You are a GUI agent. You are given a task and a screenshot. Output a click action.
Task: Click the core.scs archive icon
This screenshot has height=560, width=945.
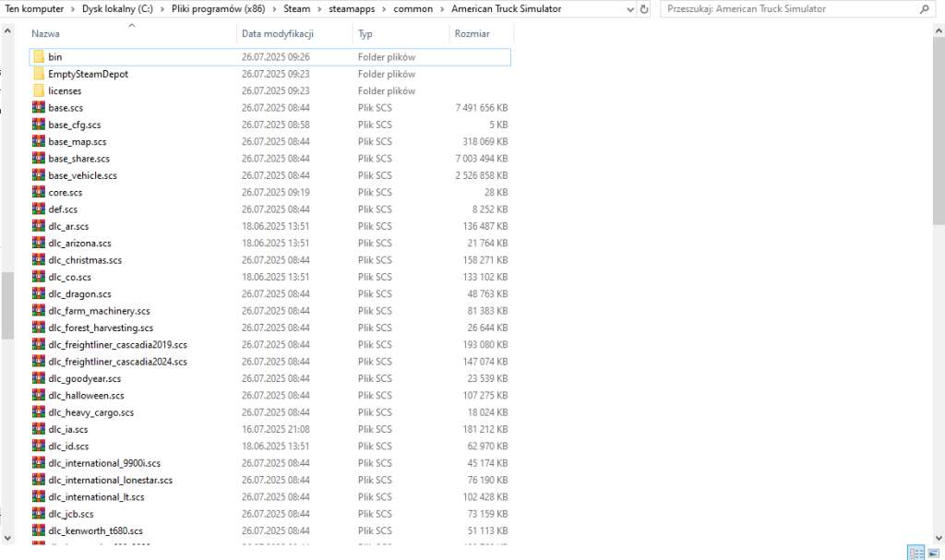point(39,192)
